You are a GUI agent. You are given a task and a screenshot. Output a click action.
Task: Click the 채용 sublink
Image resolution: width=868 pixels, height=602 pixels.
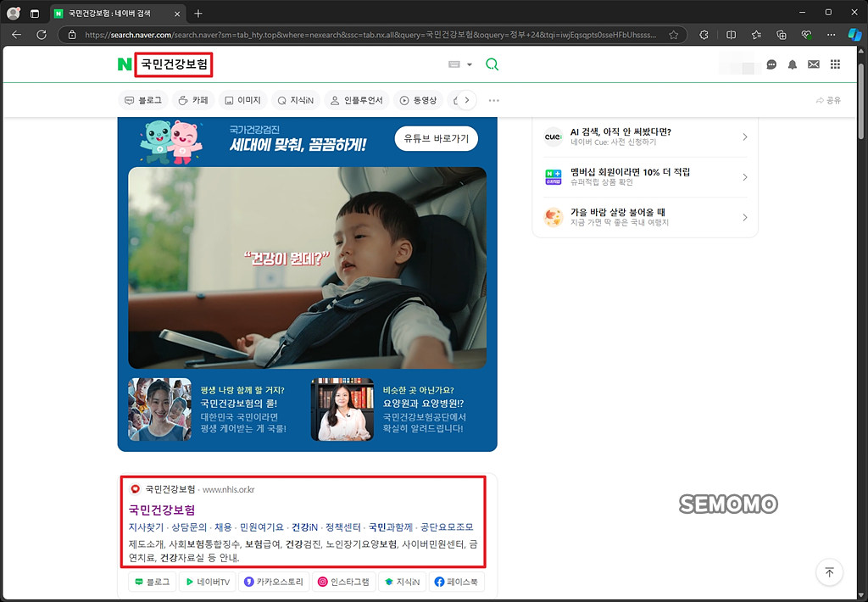[x=223, y=527]
